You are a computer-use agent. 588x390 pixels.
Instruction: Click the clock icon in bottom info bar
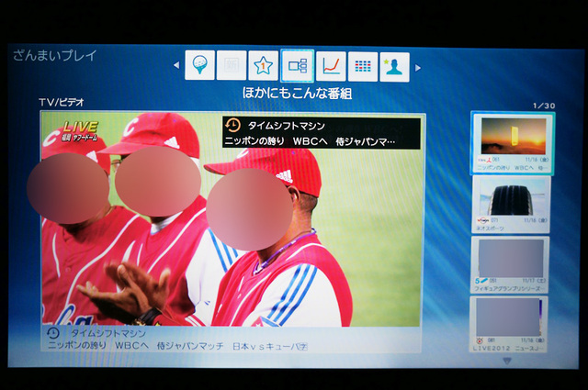tap(53, 333)
